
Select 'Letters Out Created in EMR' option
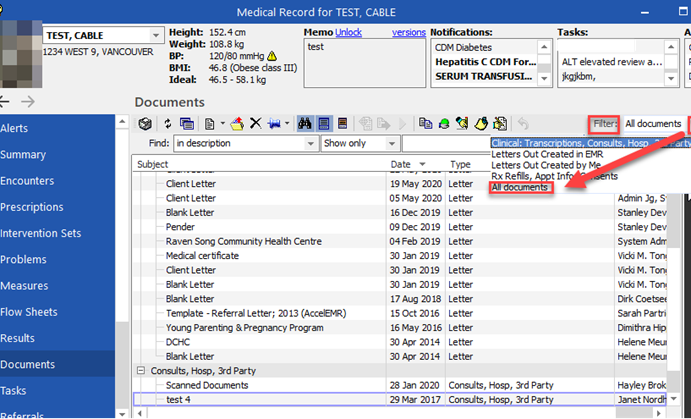pos(547,154)
